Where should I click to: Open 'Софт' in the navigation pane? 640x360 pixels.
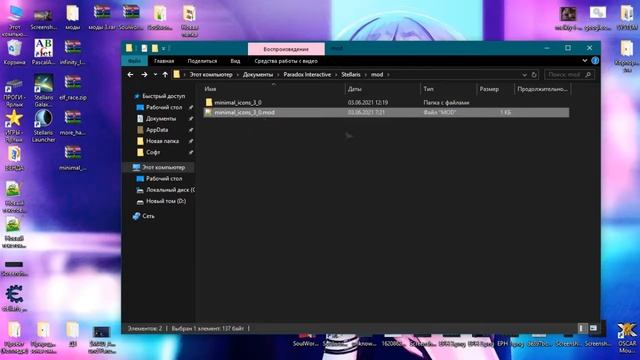point(153,152)
